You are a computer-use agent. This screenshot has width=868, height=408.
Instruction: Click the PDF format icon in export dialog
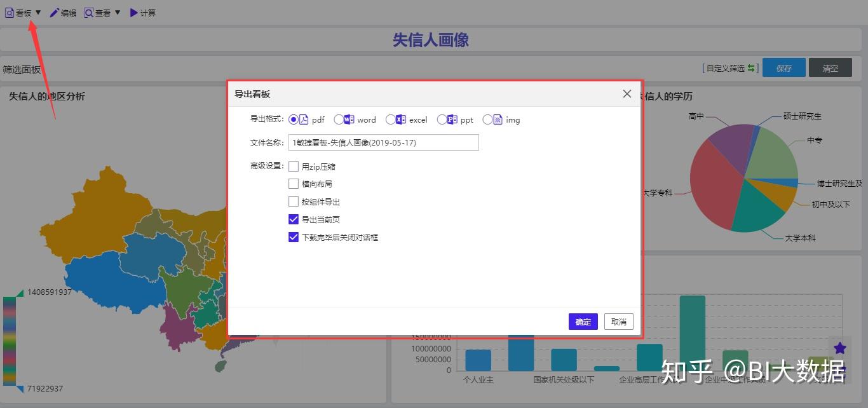[x=304, y=119]
